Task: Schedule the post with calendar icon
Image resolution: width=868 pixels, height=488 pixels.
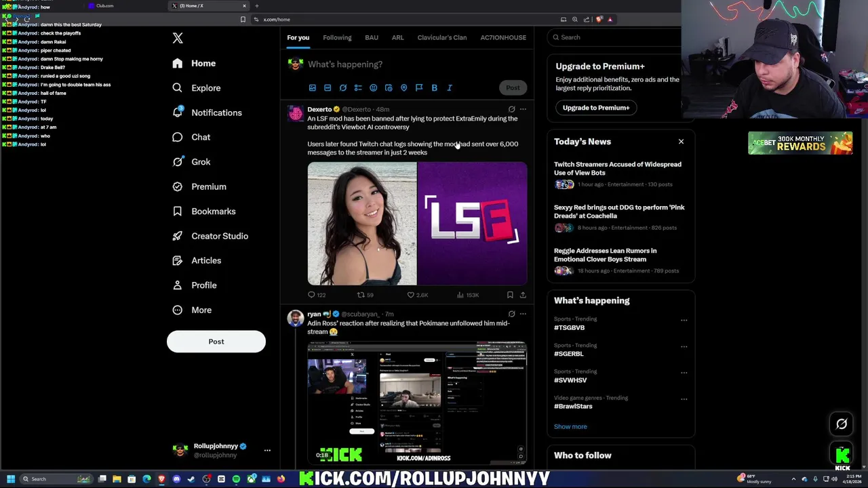Action: click(x=389, y=87)
